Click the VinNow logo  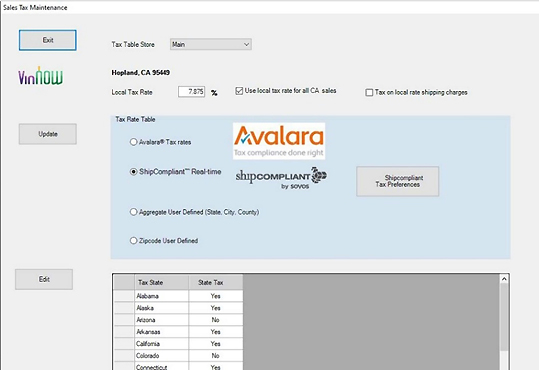[41, 76]
